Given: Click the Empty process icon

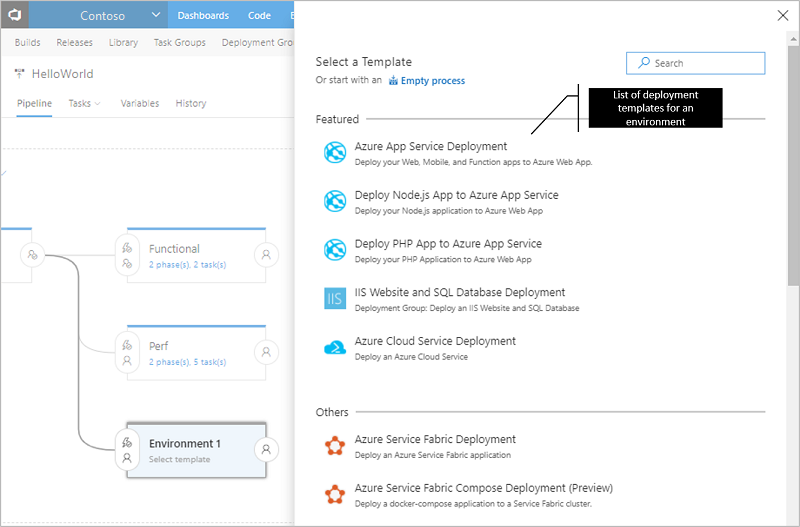Looking at the screenshot, I should pyautogui.click(x=393, y=81).
